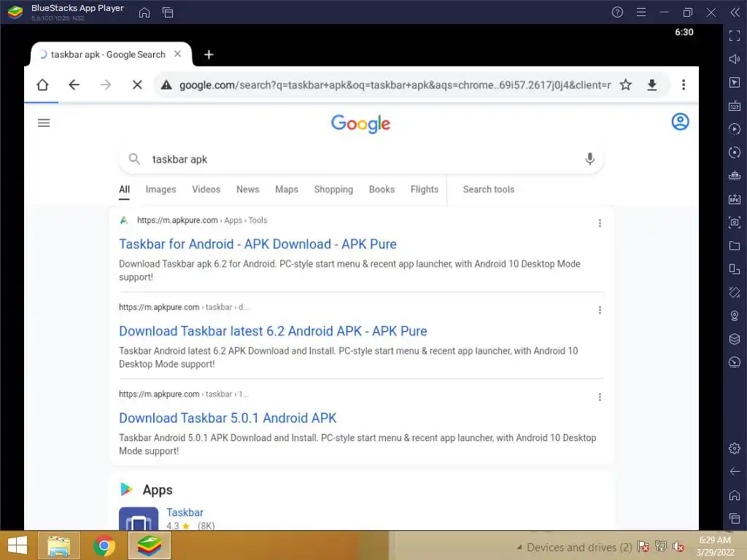This screenshot has height=560, width=747.
Task: Show hidden system tray icons arrow
Action: coord(519,547)
